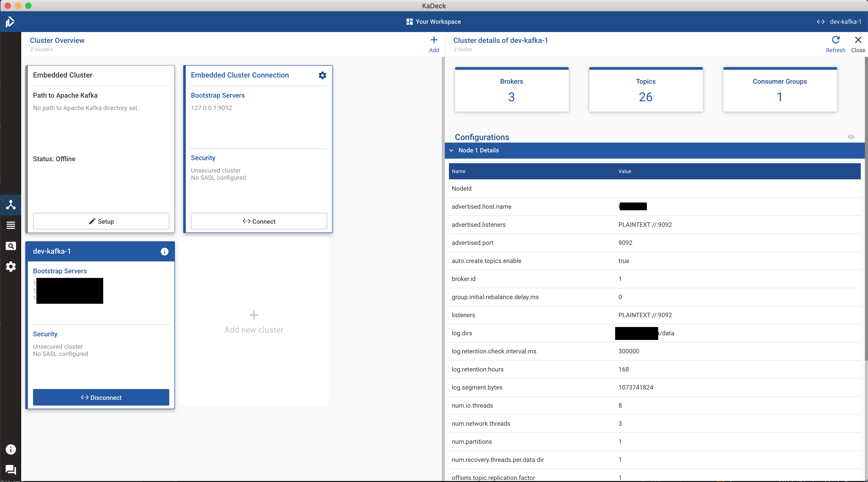Open the data browser search sidebar icon

pos(11,246)
